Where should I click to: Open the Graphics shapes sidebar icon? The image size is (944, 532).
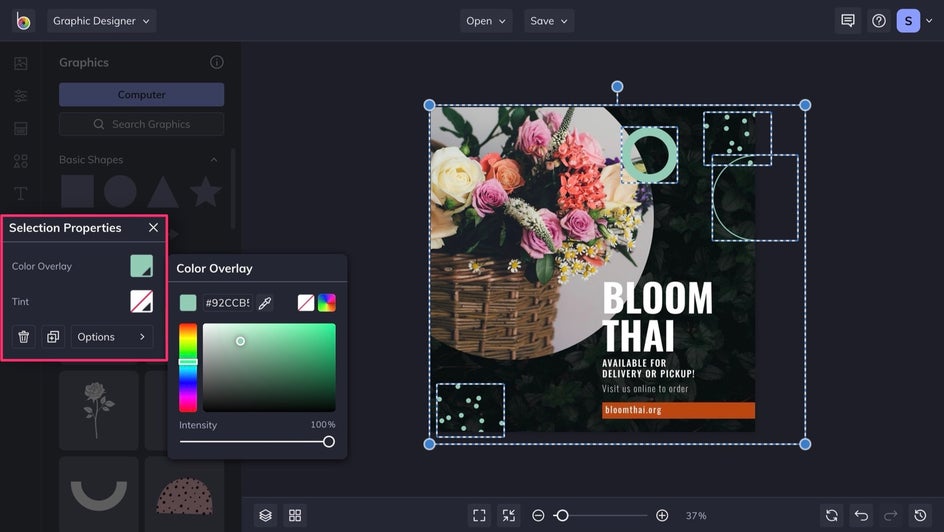20,161
